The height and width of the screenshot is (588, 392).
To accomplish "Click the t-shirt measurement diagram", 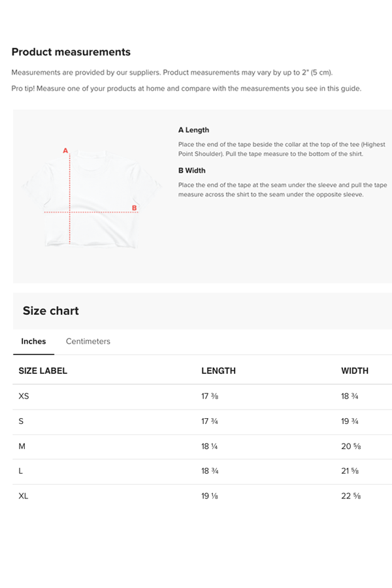I will 91,197.
